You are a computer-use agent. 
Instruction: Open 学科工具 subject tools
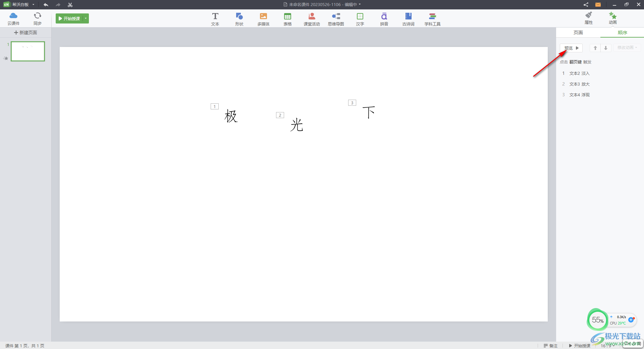coord(432,19)
